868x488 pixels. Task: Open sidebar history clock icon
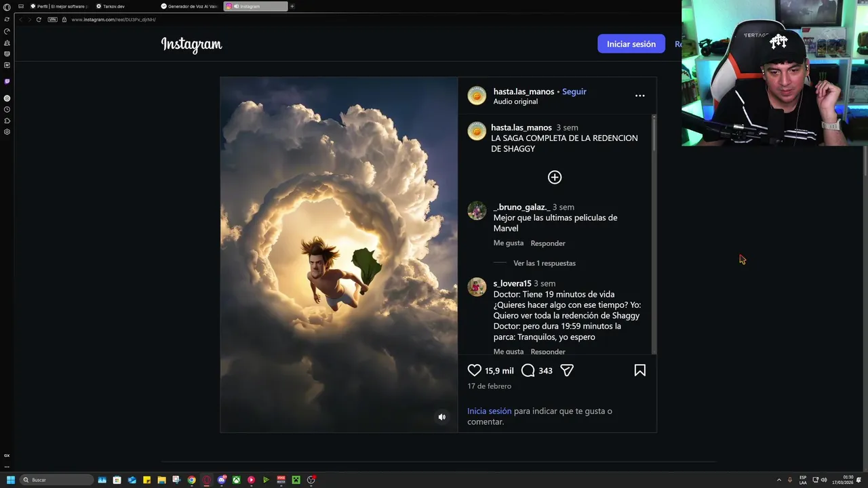pyautogui.click(x=7, y=109)
